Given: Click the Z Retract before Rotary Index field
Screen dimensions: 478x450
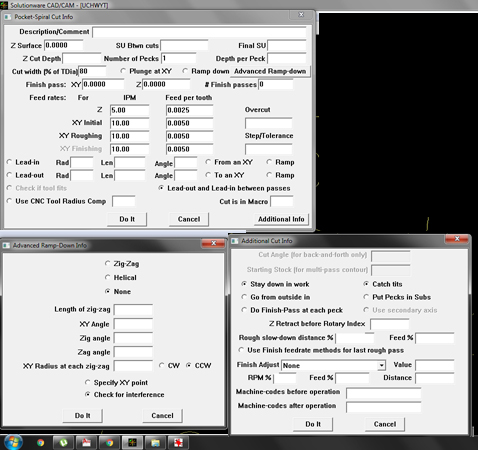Looking at the screenshot, I should 390,324.
